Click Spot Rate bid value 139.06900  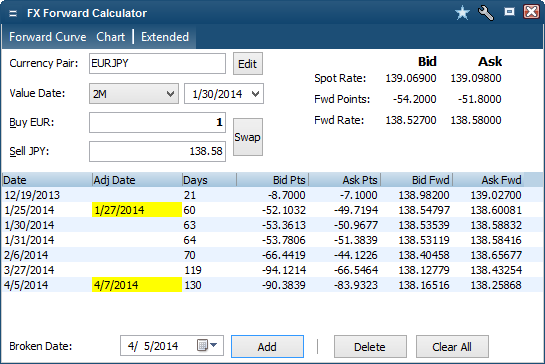click(411, 78)
